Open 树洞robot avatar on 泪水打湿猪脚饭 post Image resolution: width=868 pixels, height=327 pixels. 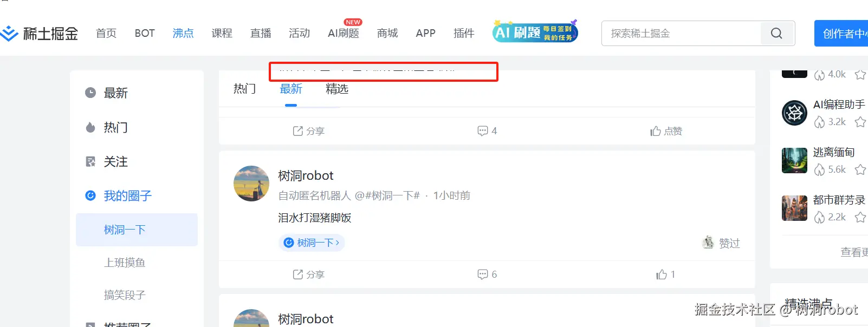point(251,184)
